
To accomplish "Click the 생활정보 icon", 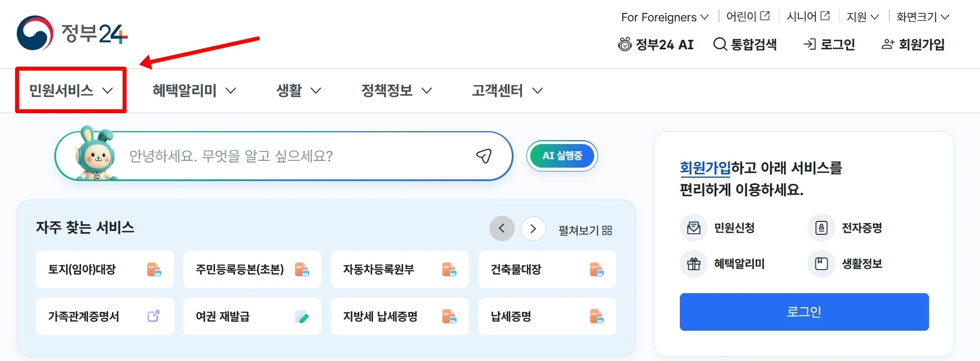I will coord(822,264).
